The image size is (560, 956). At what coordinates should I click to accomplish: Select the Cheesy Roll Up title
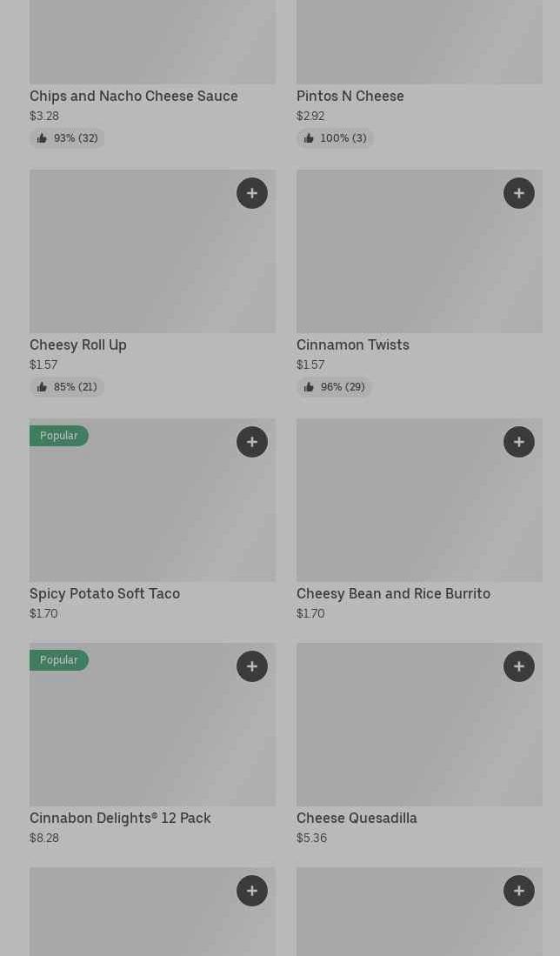coord(78,344)
